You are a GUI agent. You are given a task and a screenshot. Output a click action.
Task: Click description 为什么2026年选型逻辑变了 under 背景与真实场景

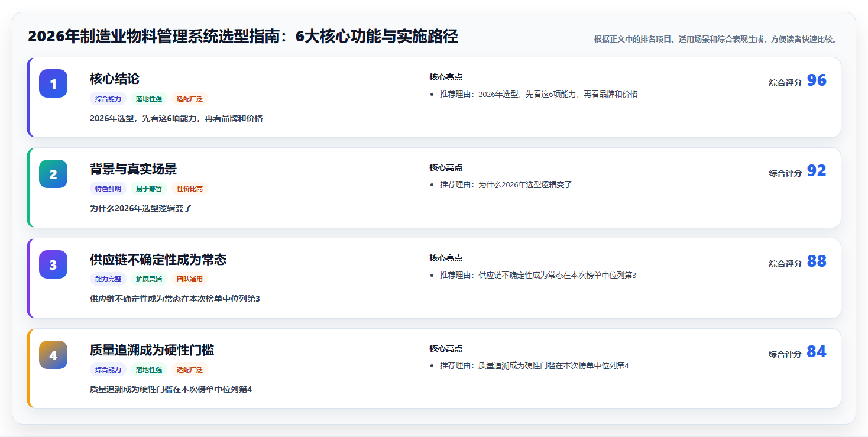coord(141,208)
